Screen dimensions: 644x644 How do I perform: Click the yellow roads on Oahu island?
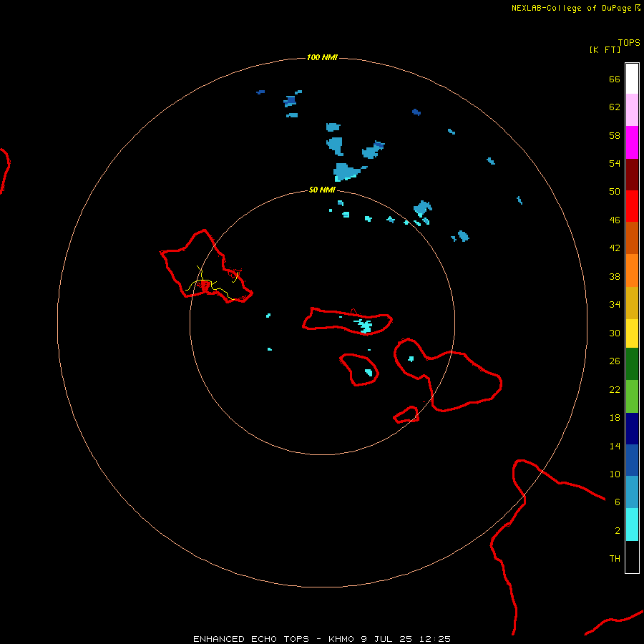pos(213,283)
